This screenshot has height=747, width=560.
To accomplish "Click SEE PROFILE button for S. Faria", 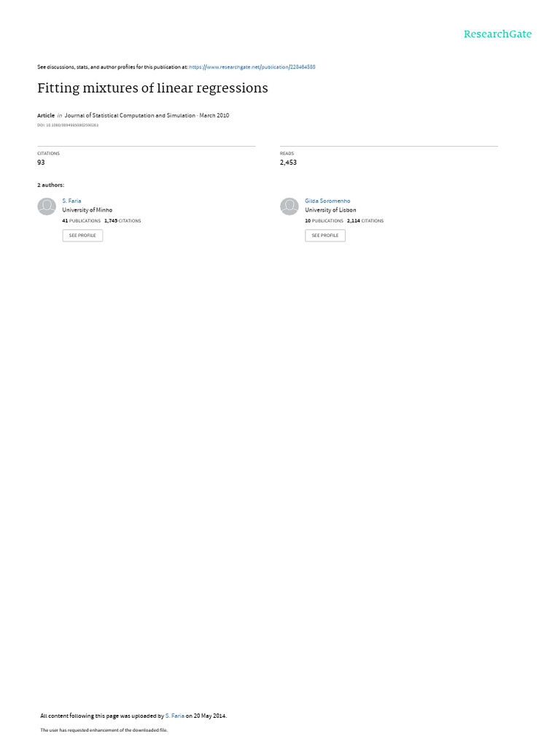I will pos(82,236).
